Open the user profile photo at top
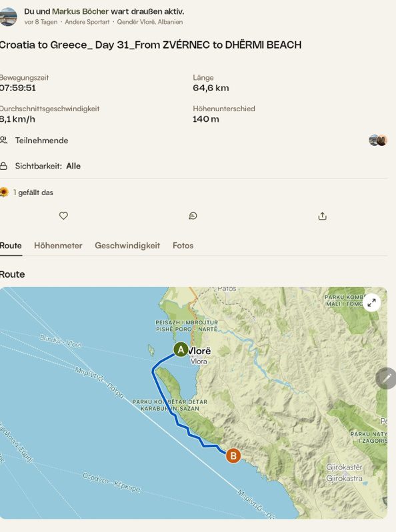The height and width of the screenshot is (532, 396). click(9, 17)
